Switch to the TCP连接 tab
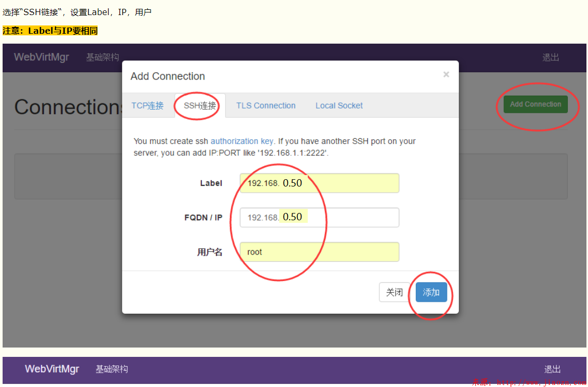 pyautogui.click(x=147, y=105)
